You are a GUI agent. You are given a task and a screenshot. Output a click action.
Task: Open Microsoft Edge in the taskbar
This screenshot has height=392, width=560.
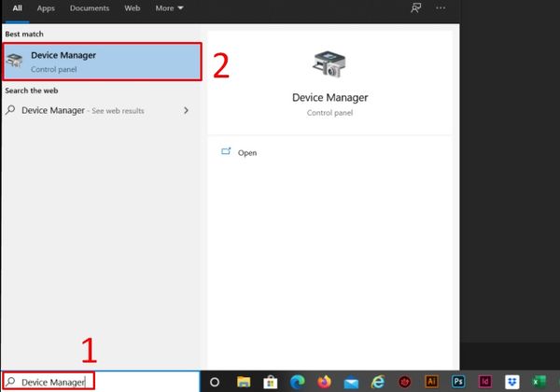click(x=298, y=382)
